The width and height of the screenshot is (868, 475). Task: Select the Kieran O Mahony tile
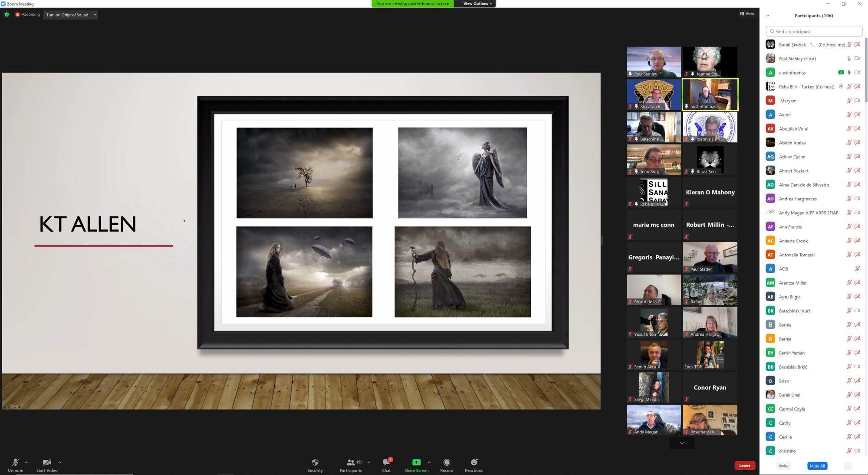pos(710,192)
